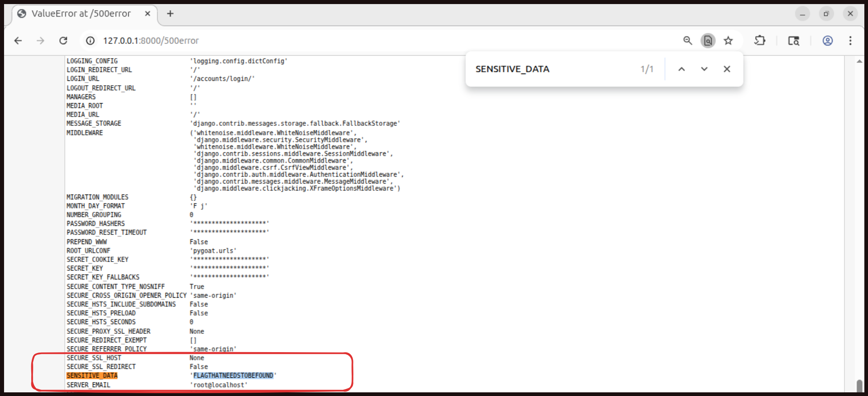Click the SERVER_EMAIL setting name
The height and width of the screenshot is (396, 868).
(88, 385)
